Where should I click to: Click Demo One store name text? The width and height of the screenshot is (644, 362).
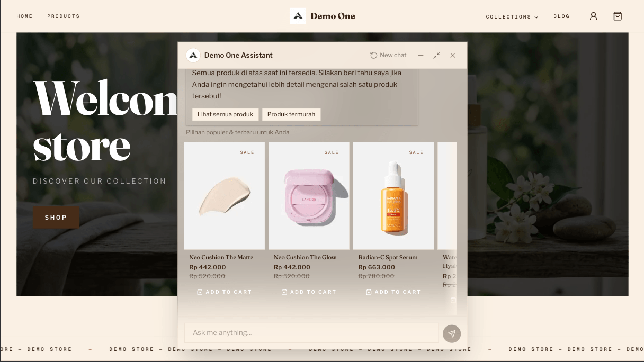(333, 16)
